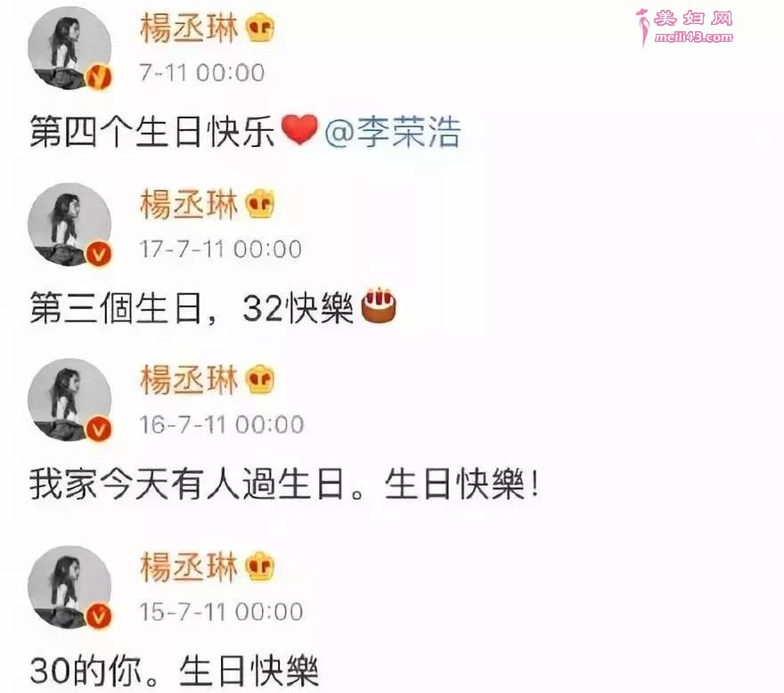Screen dimensions: 784x693
Task: Click crown badge on first post username
Action: pyautogui.click(x=260, y=27)
